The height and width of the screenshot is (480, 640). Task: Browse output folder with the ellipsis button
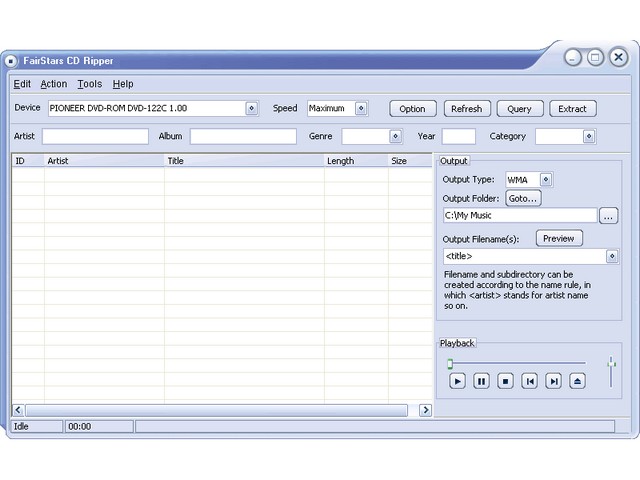point(608,216)
